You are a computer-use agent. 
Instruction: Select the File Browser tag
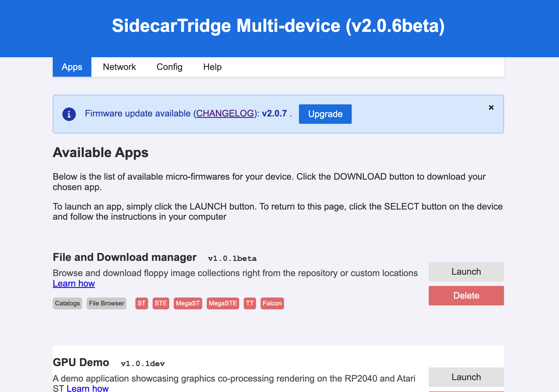pos(106,303)
